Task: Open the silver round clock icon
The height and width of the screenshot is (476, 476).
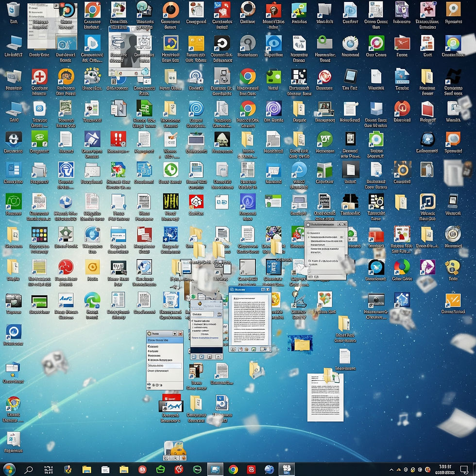Action: (453, 234)
